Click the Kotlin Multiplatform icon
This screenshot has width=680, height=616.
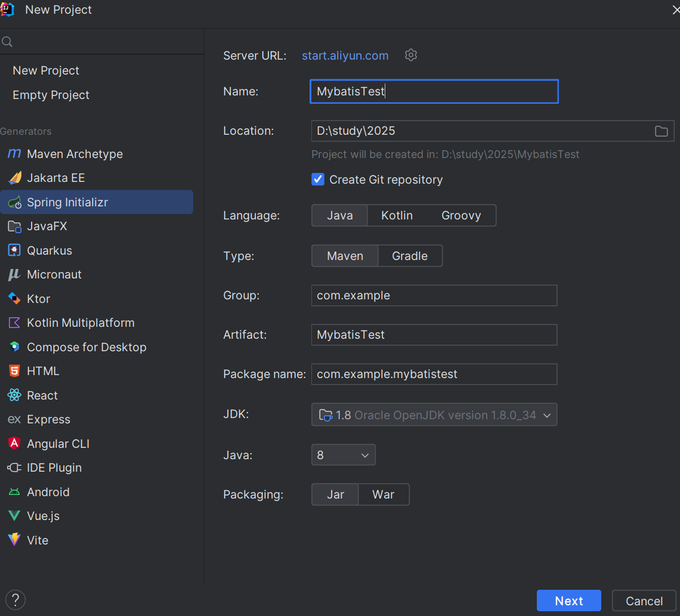[14, 323]
